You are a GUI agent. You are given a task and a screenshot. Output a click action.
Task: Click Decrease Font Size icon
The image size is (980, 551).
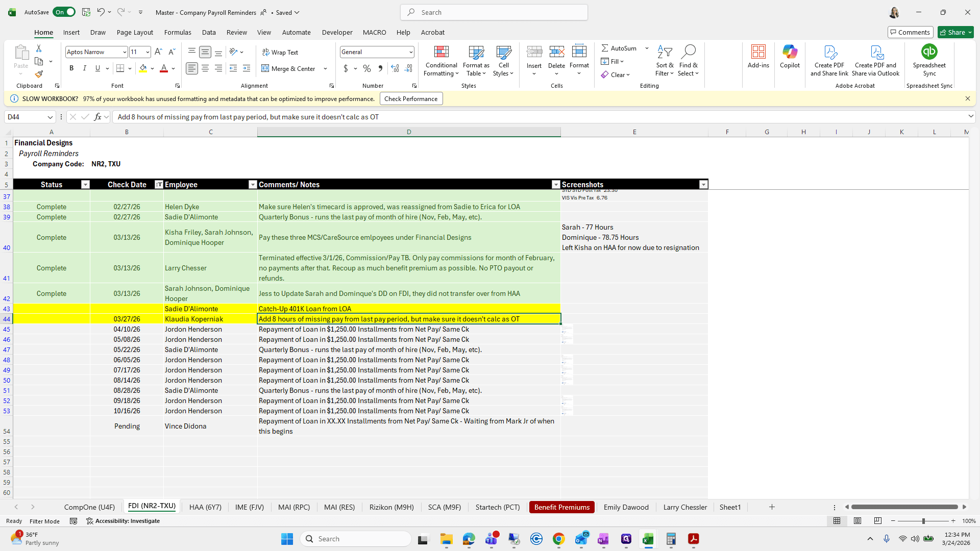pos(171,52)
